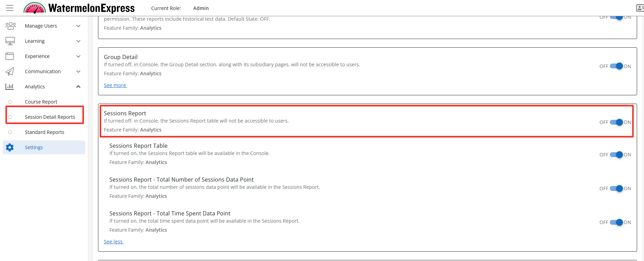Click the Manage Users people icon
The height and width of the screenshot is (261, 644).
(x=10, y=26)
